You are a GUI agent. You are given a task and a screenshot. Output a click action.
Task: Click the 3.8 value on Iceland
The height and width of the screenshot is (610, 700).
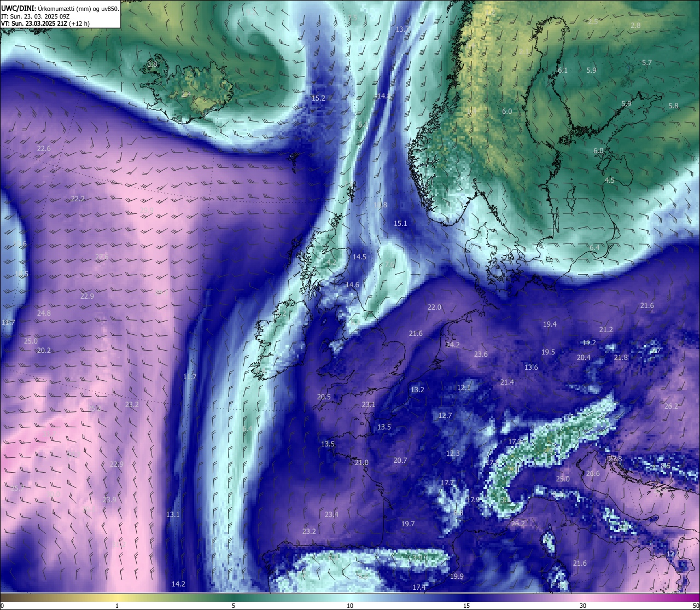click(x=152, y=64)
